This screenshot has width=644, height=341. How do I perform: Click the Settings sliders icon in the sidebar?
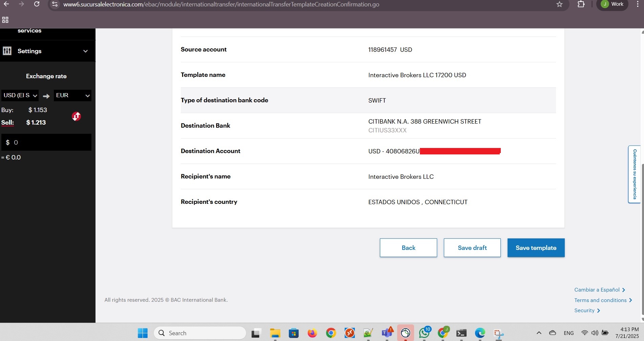(7, 51)
